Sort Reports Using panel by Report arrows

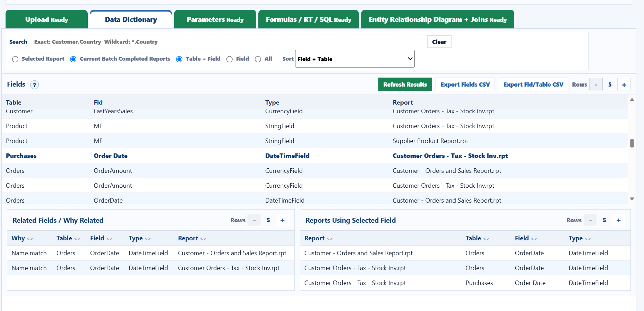click(329, 239)
